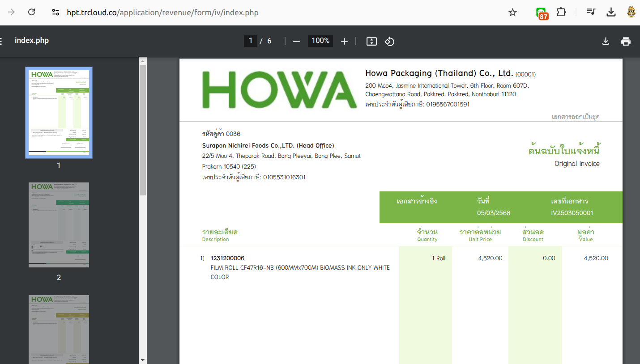Screen dimensions: 640x364
Task: Click document number IV2503050001
Action: [x=572, y=213]
